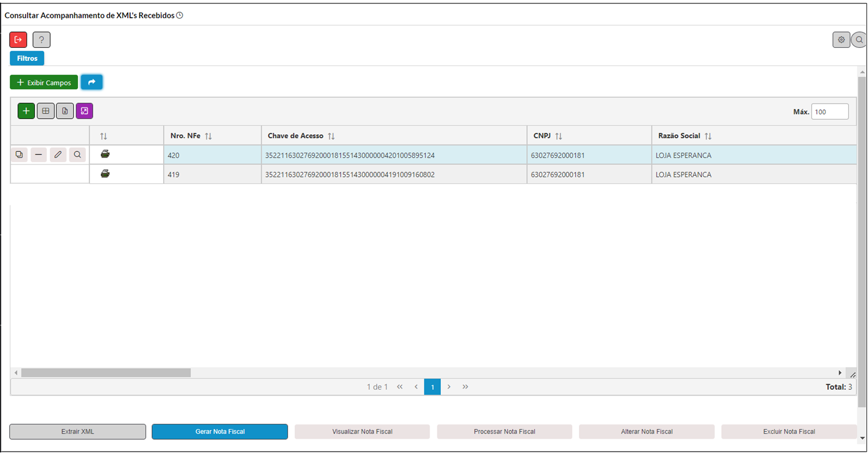Sort the table by Nro. NFe column
868x453 pixels.
coord(208,136)
